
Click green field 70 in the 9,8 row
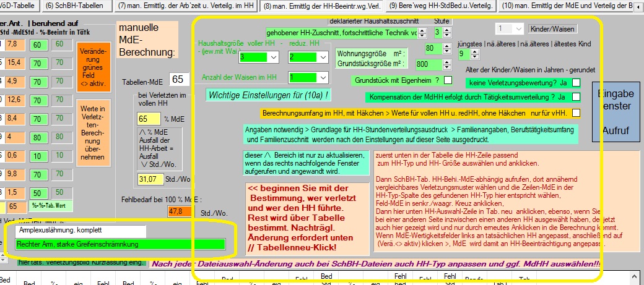point(38,174)
